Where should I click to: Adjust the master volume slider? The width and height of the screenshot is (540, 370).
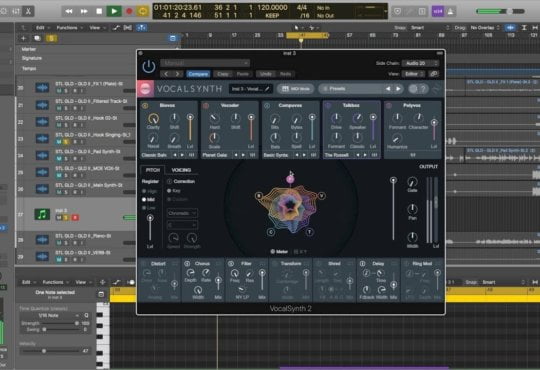(500, 11)
